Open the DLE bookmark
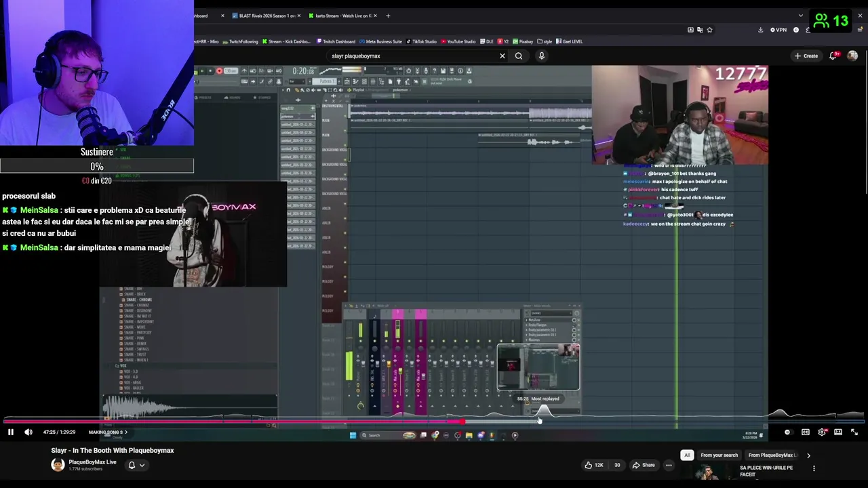Viewport: 868px width, 488px height. [x=487, y=41]
